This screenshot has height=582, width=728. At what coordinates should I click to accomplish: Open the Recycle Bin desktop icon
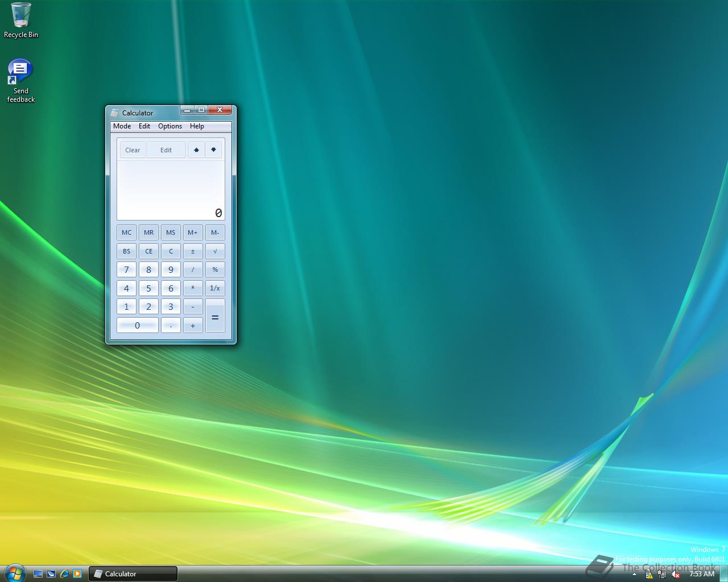[x=21, y=20]
